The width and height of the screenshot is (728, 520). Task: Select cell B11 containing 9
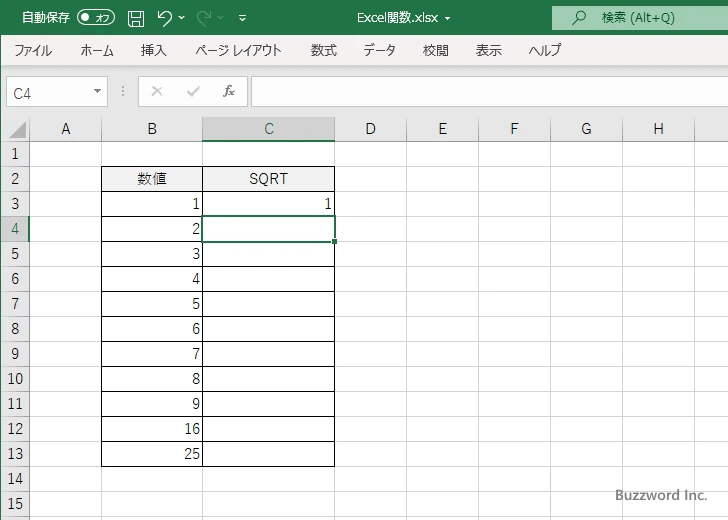tap(152, 404)
